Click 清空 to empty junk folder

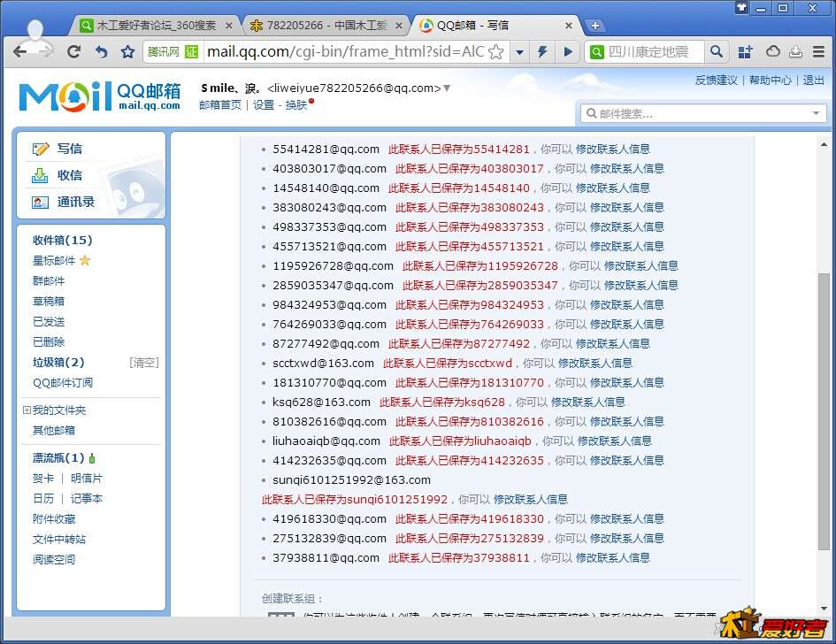[x=144, y=363]
